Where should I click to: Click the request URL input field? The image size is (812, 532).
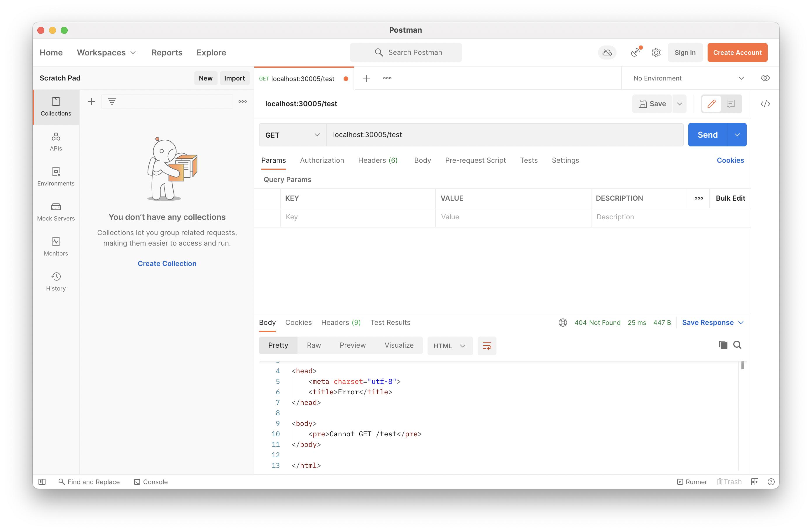point(505,135)
